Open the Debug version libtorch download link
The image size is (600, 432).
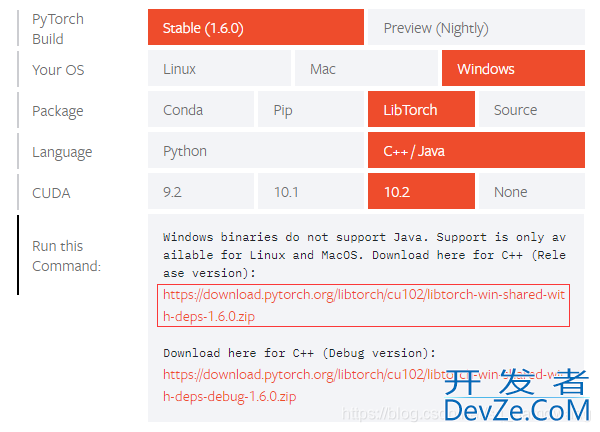point(300,385)
